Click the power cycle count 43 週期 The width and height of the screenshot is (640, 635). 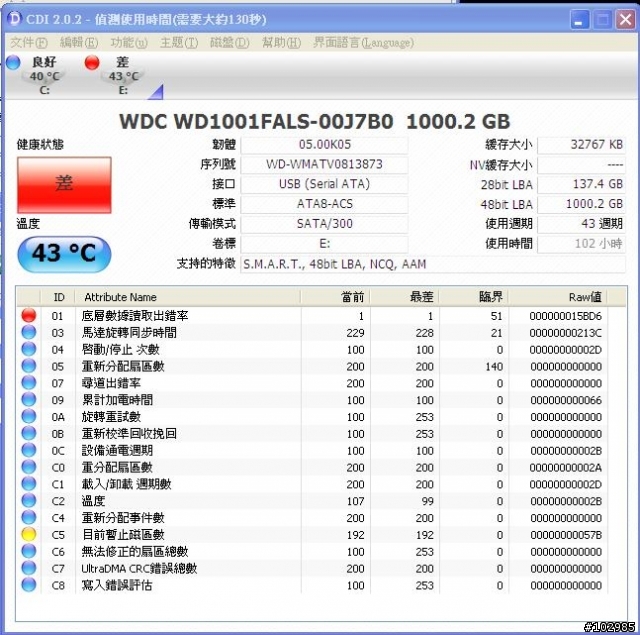point(581,224)
